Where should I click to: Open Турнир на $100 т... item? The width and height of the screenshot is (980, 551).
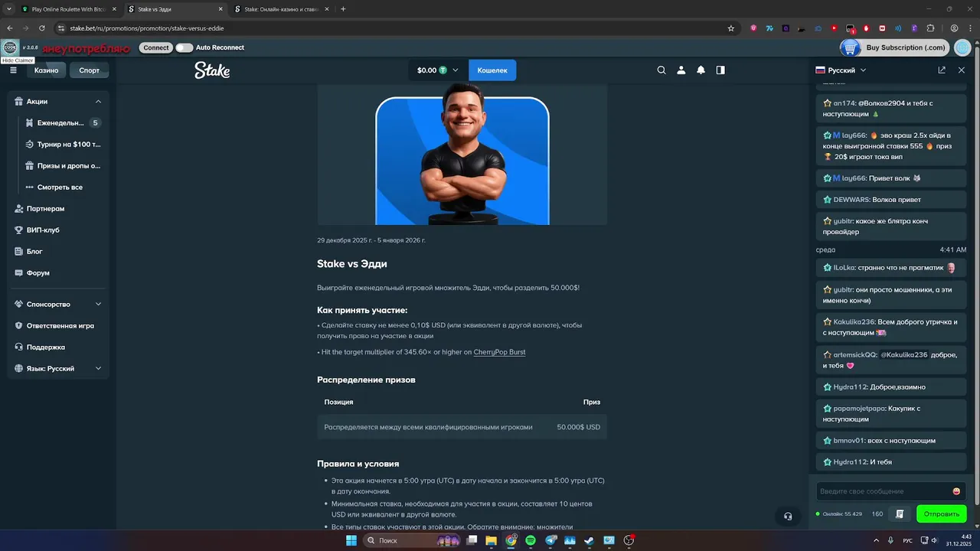point(63,144)
